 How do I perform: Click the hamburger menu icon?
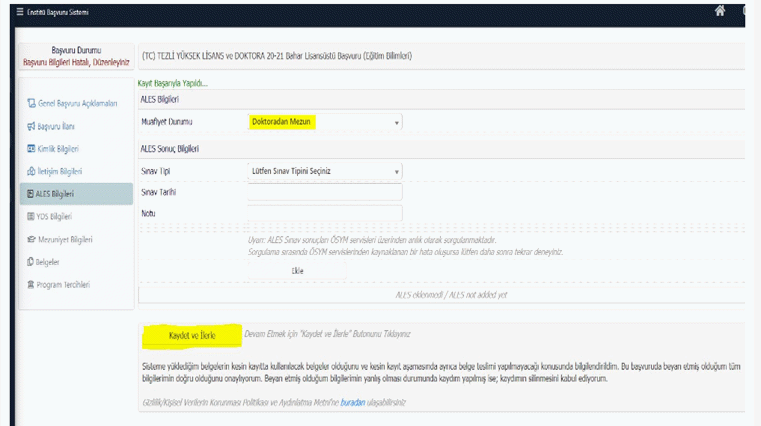[6, 10]
